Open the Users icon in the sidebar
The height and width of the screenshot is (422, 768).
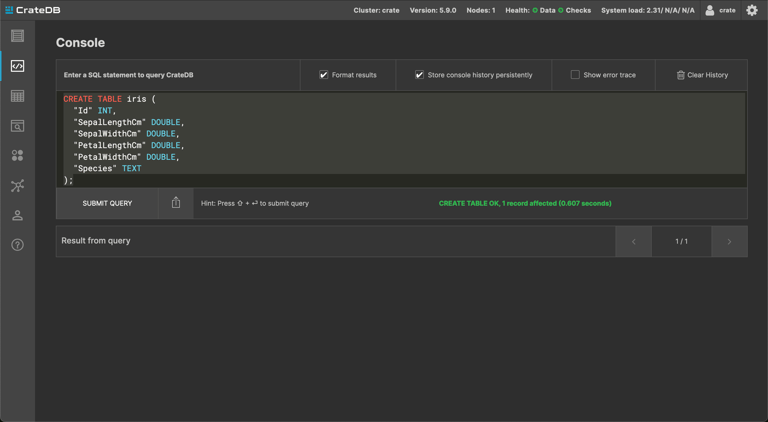click(x=18, y=215)
